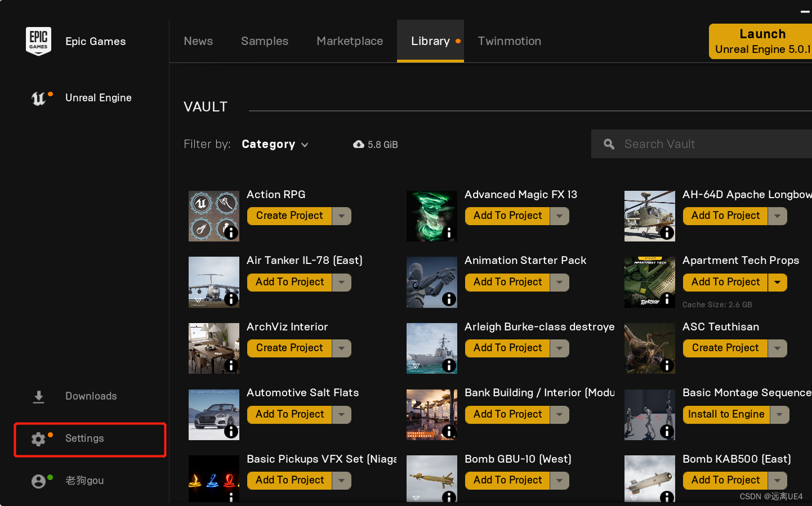Open Basic Pickups VFX Set thumbnail
The height and width of the screenshot is (506, 812).
pyautogui.click(x=214, y=479)
